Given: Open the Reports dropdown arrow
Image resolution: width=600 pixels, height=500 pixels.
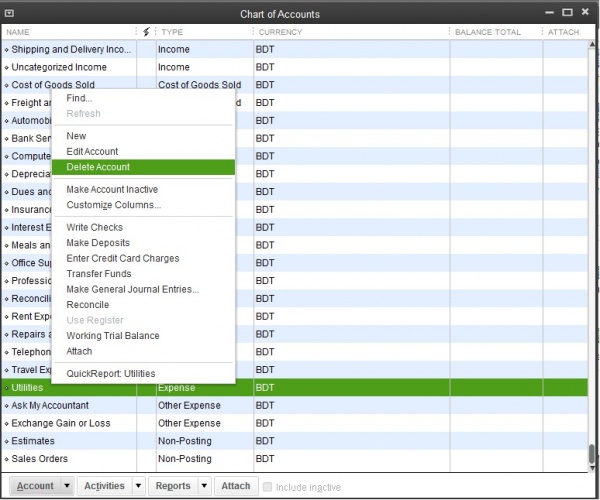Looking at the screenshot, I should (x=204, y=486).
